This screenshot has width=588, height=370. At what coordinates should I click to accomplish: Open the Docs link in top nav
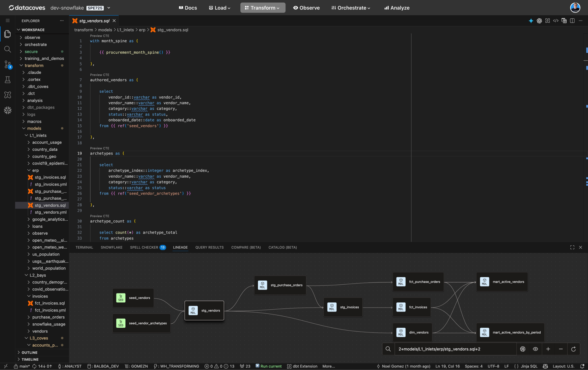click(188, 8)
